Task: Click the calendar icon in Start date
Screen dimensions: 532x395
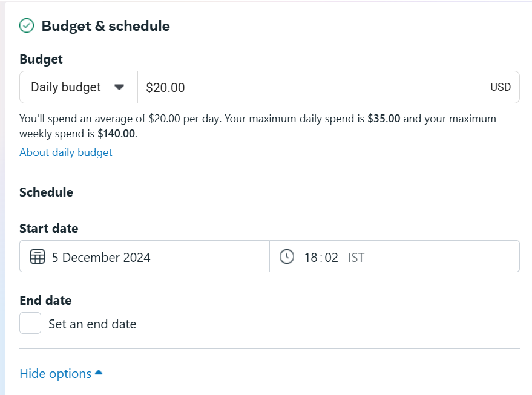Action: (38, 256)
